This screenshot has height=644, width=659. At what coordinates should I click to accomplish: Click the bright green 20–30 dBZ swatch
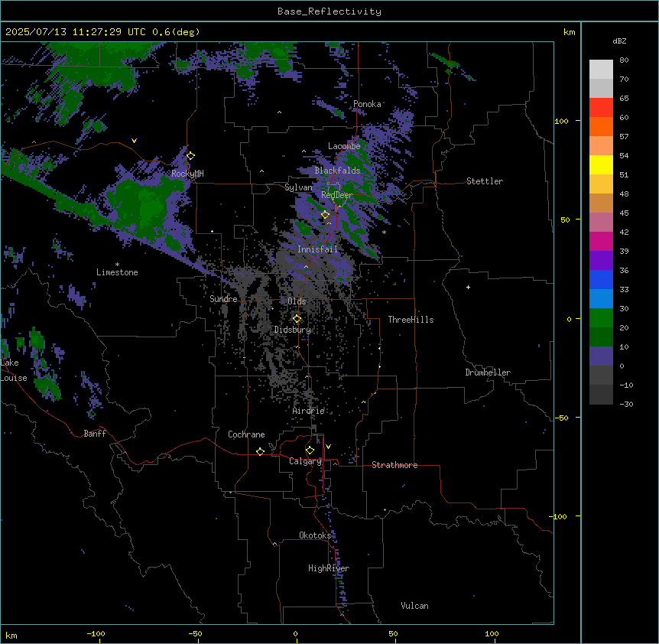(601, 318)
